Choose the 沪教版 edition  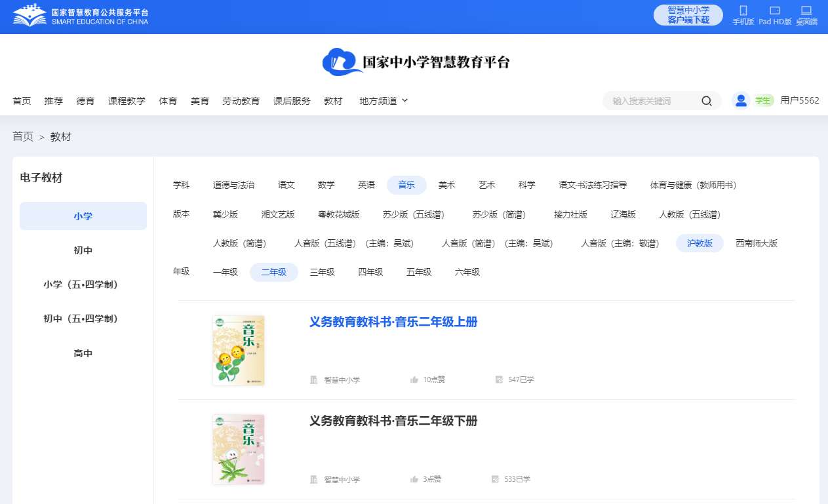click(700, 243)
